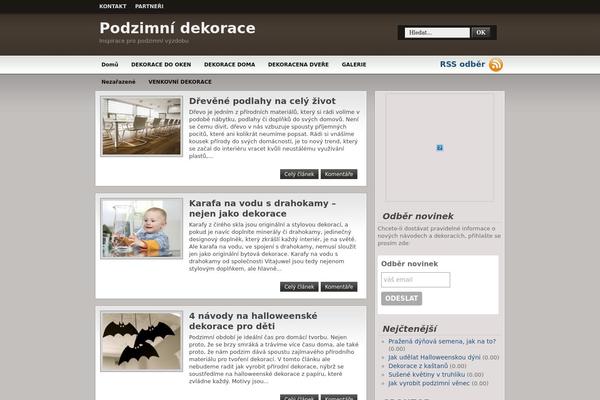Open article Karafa na vodu s drahokamy
Screen dimensions: 600x400
(x=262, y=208)
